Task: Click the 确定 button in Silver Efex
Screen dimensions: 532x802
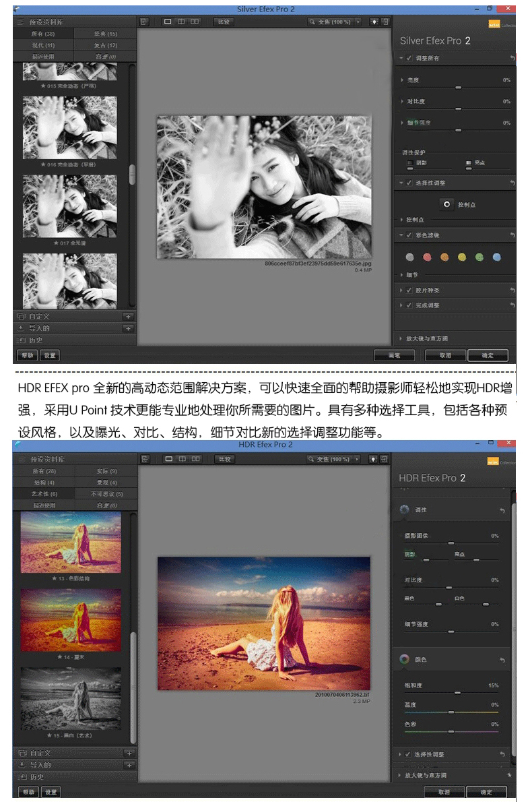Action: pos(488,355)
